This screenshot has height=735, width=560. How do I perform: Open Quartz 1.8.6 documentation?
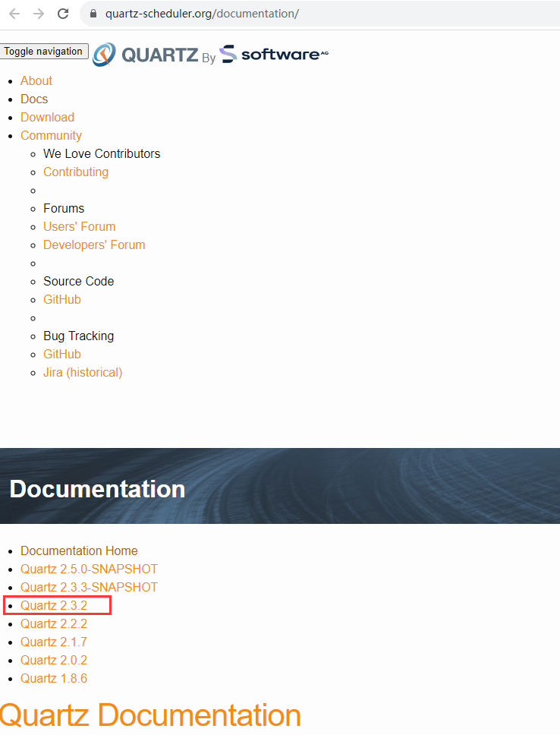pyautogui.click(x=54, y=678)
